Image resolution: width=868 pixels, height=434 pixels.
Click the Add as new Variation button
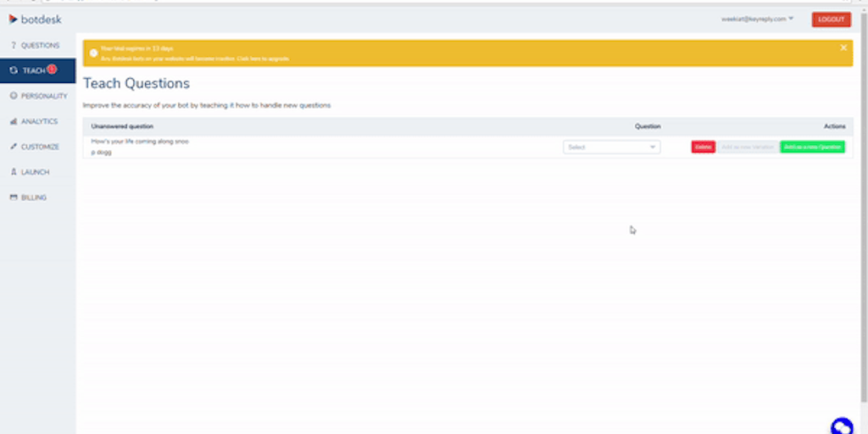[x=748, y=147]
